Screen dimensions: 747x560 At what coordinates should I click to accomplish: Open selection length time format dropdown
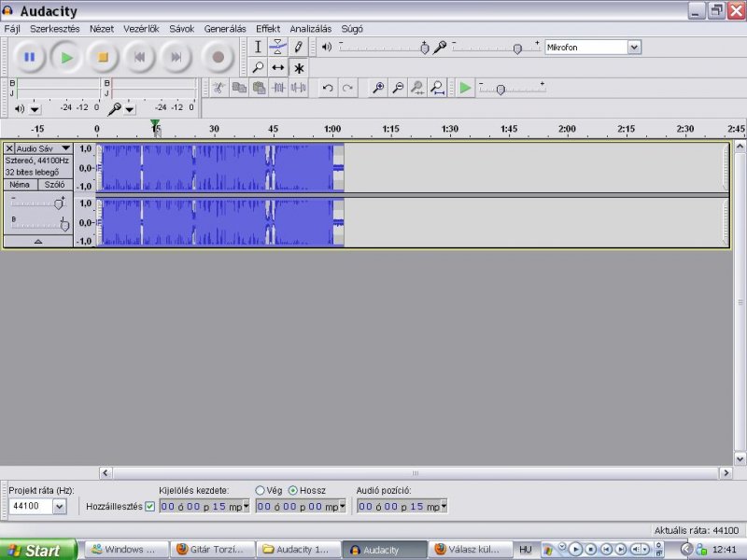(343, 506)
